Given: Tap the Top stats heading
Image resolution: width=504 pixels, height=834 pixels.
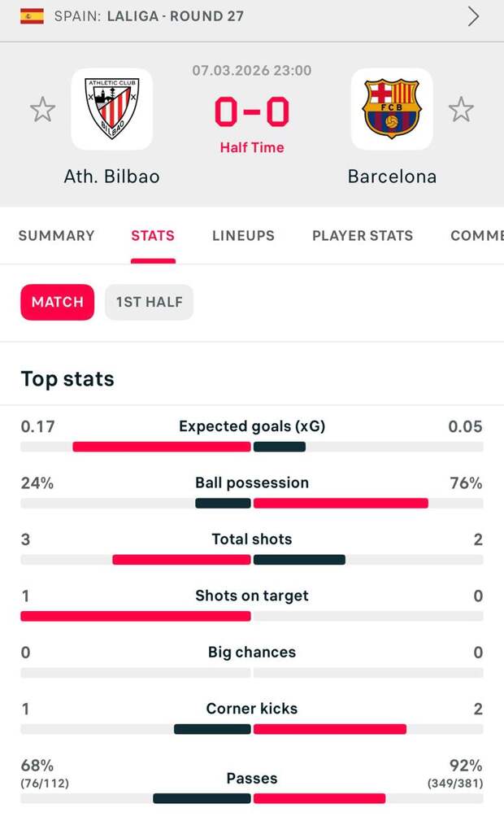Looking at the screenshot, I should (x=67, y=379).
